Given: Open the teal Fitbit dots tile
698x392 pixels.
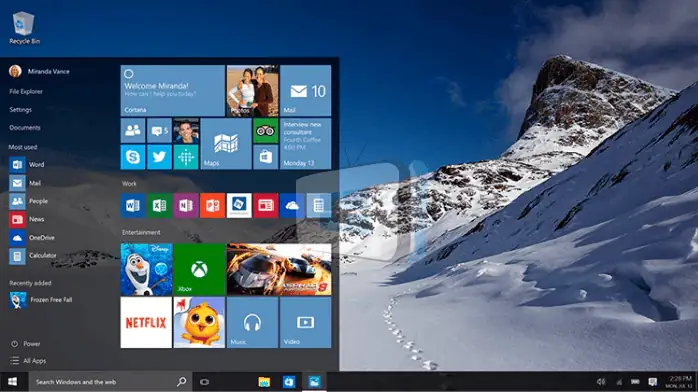Looking at the screenshot, I should (186, 157).
